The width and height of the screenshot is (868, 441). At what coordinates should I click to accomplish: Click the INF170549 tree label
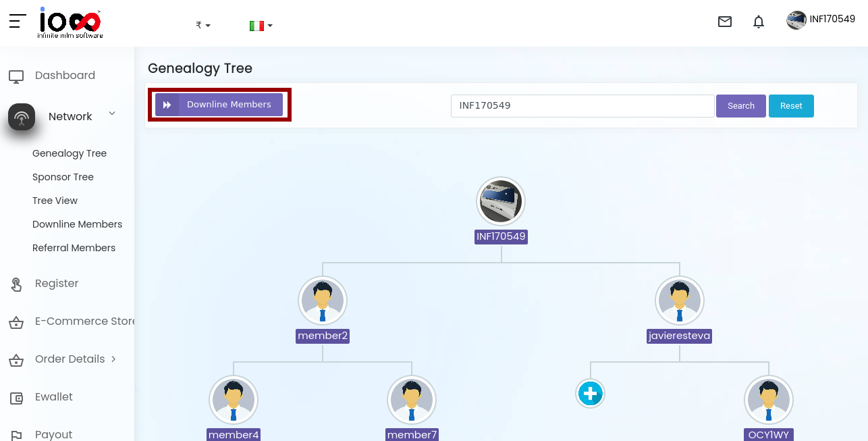tap(501, 237)
